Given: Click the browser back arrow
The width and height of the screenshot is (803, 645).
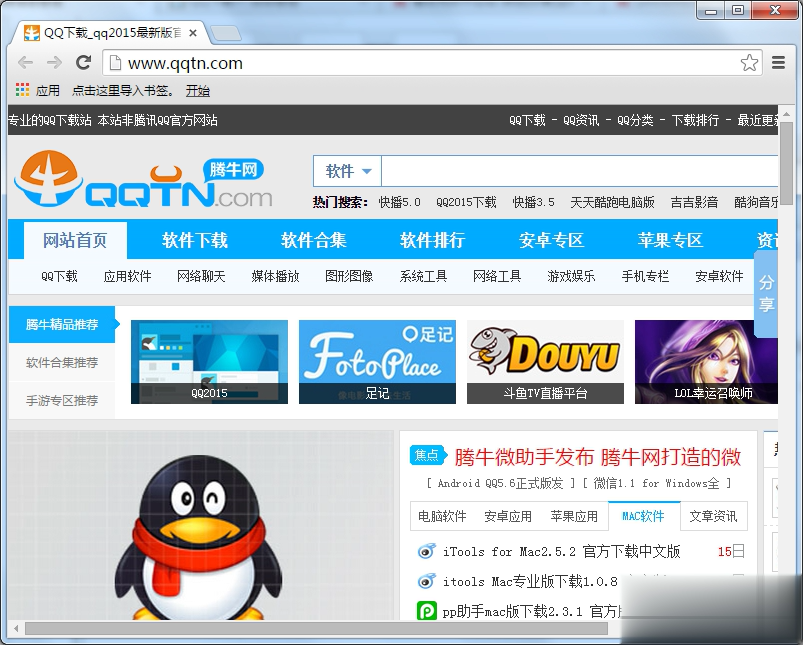Looking at the screenshot, I should 25,63.
